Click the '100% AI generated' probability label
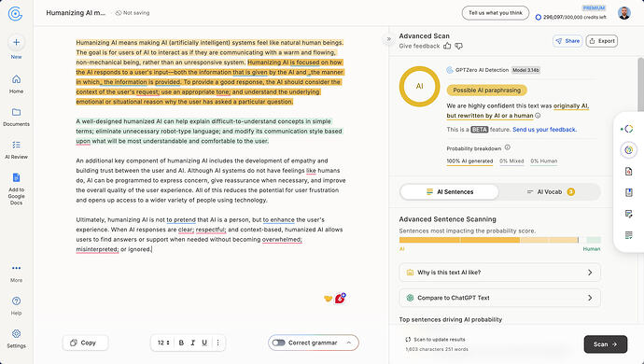This screenshot has width=644, height=364. (469, 161)
